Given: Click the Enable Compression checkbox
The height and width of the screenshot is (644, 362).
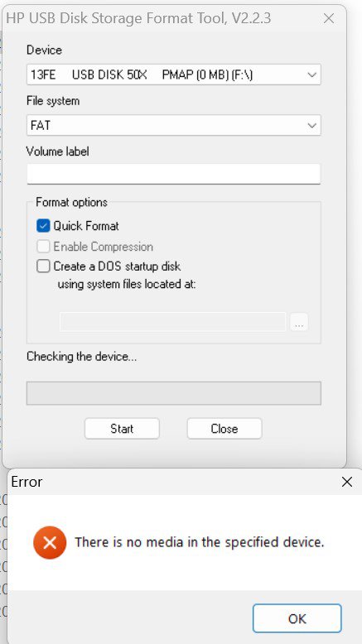Looking at the screenshot, I should [x=43, y=247].
